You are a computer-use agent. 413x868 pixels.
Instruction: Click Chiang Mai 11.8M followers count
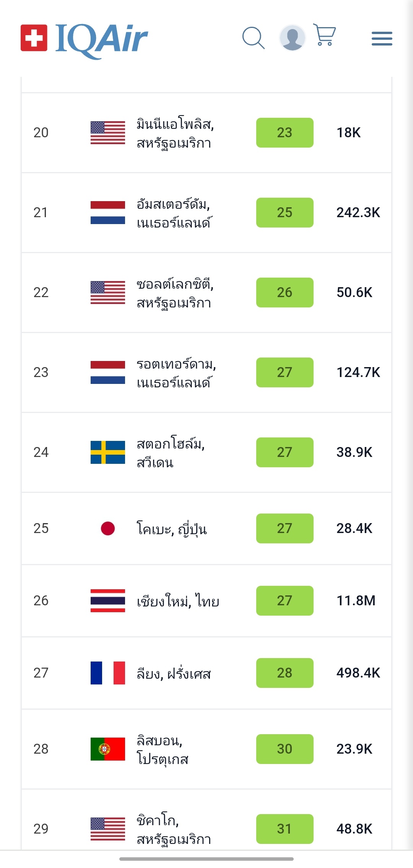(356, 601)
